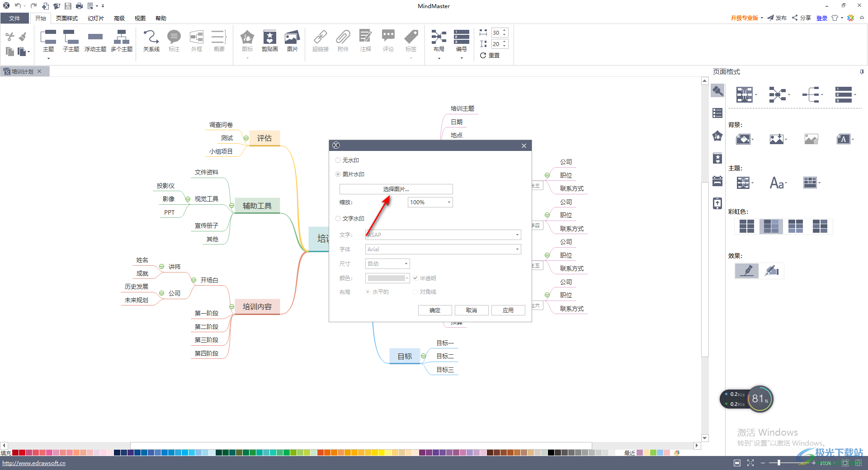Open the outline list side panel icon

(x=717, y=113)
